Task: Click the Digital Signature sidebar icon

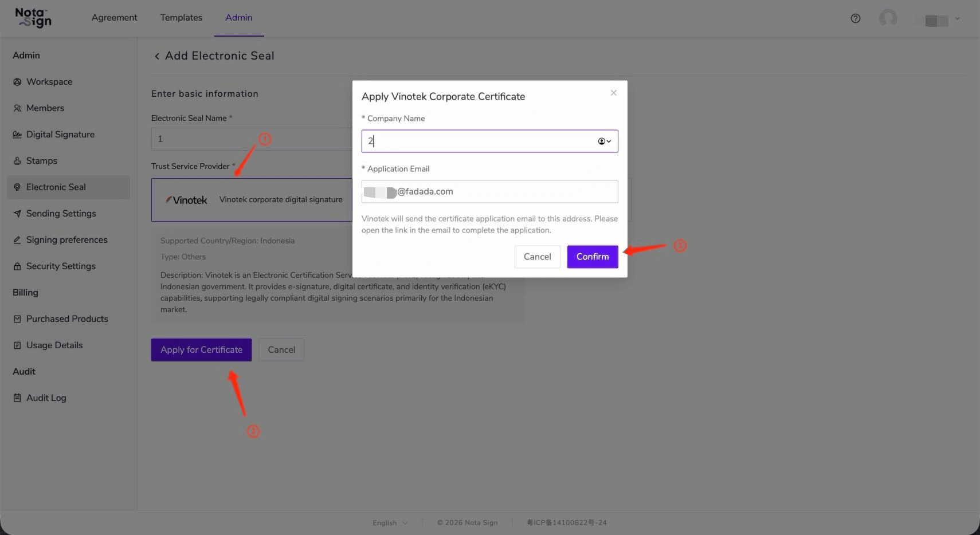Action: [x=17, y=135]
